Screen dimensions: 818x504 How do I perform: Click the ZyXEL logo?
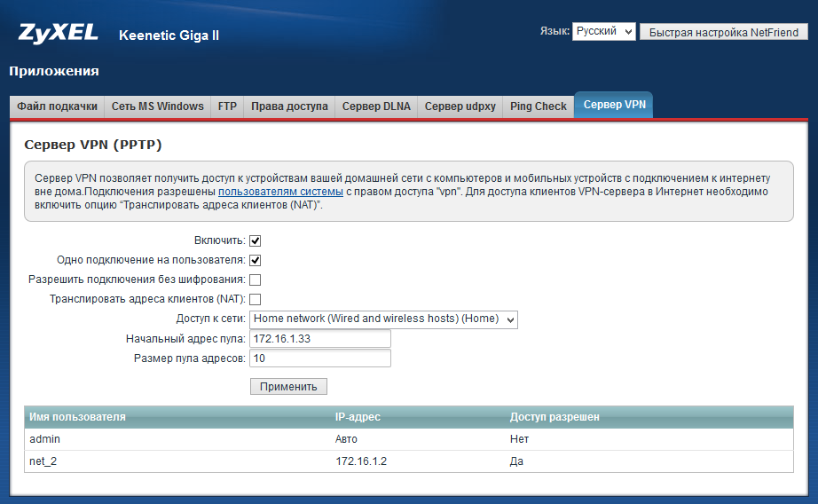(x=57, y=34)
